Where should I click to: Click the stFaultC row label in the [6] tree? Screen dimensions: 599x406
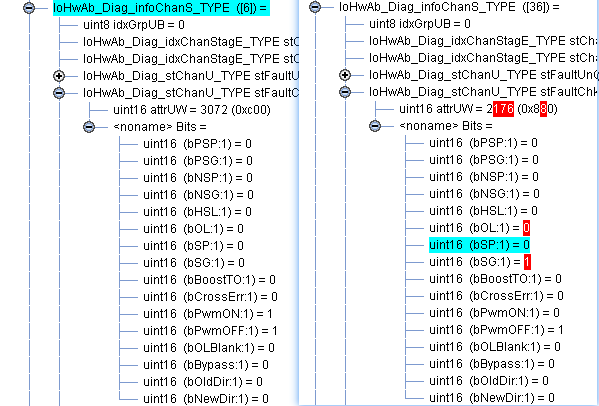click(191, 93)
